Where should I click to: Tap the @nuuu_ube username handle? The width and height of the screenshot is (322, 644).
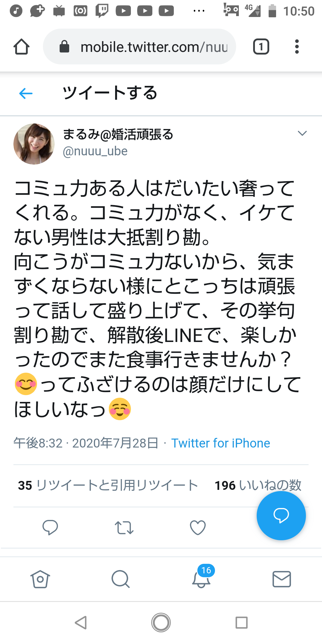pos(95,151)
